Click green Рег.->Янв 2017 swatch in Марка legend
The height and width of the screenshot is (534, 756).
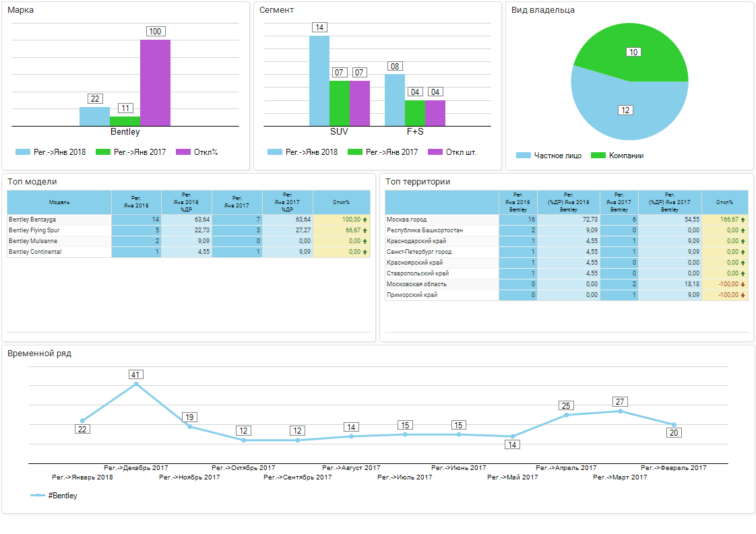point(103,152)
